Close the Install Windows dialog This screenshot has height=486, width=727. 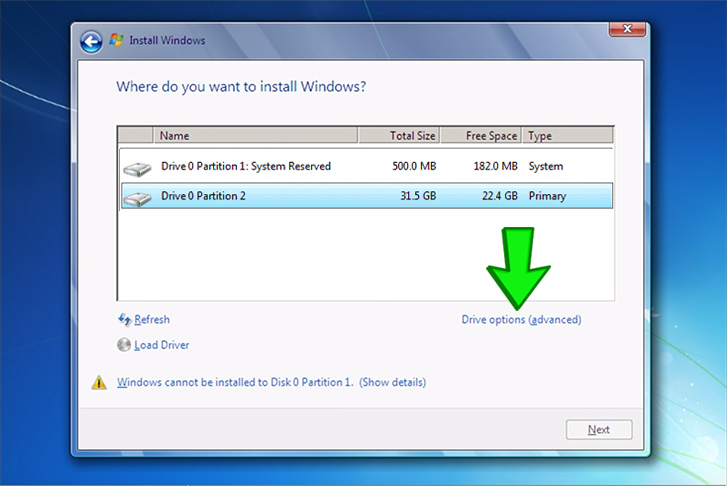[x=627, y=29]
